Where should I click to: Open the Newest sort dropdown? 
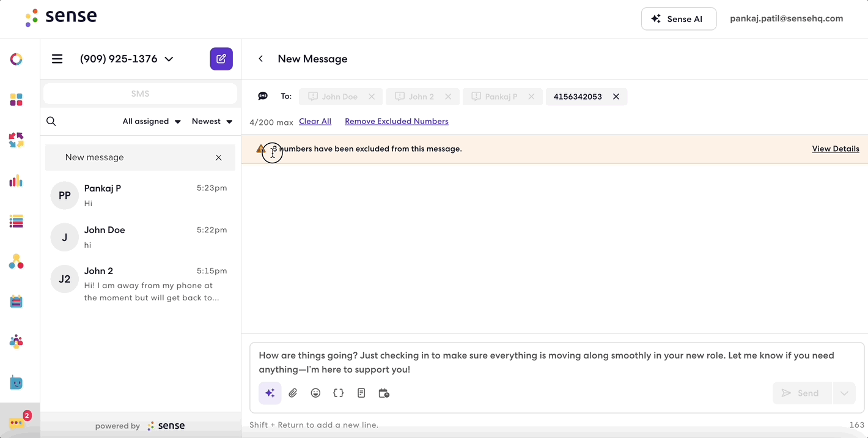[x=212, y=121]
